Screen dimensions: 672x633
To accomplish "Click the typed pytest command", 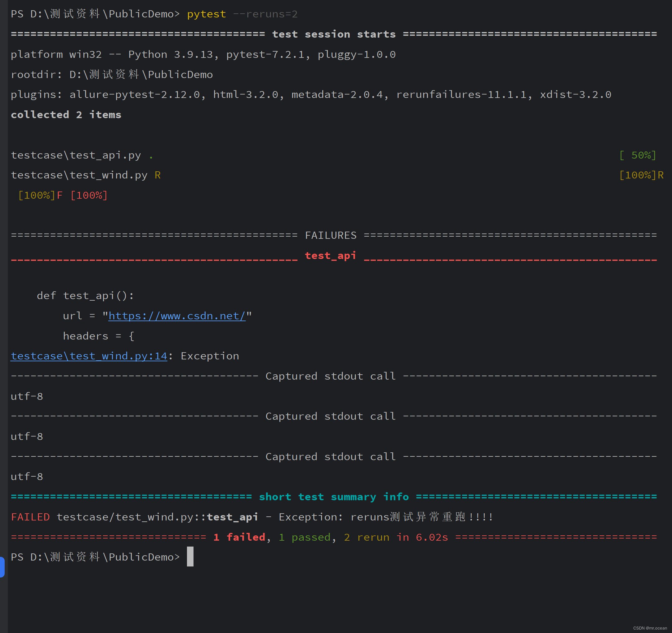I will coord(206,14).
